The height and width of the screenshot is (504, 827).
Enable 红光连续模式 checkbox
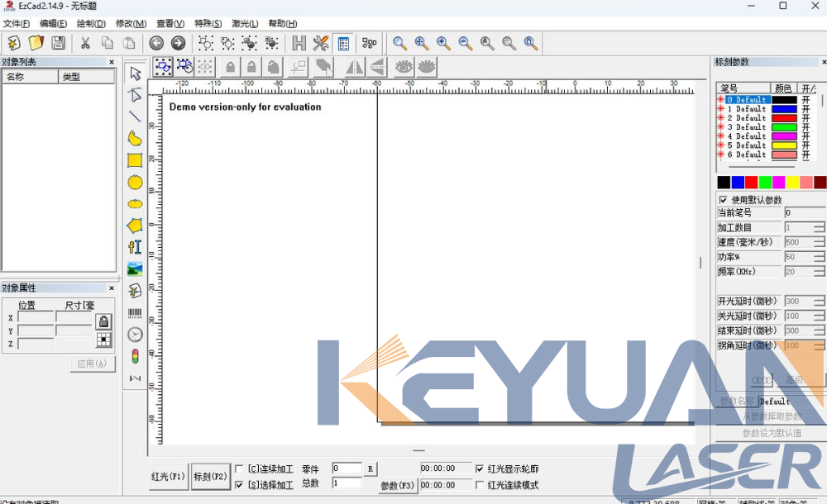pos(480,484)
